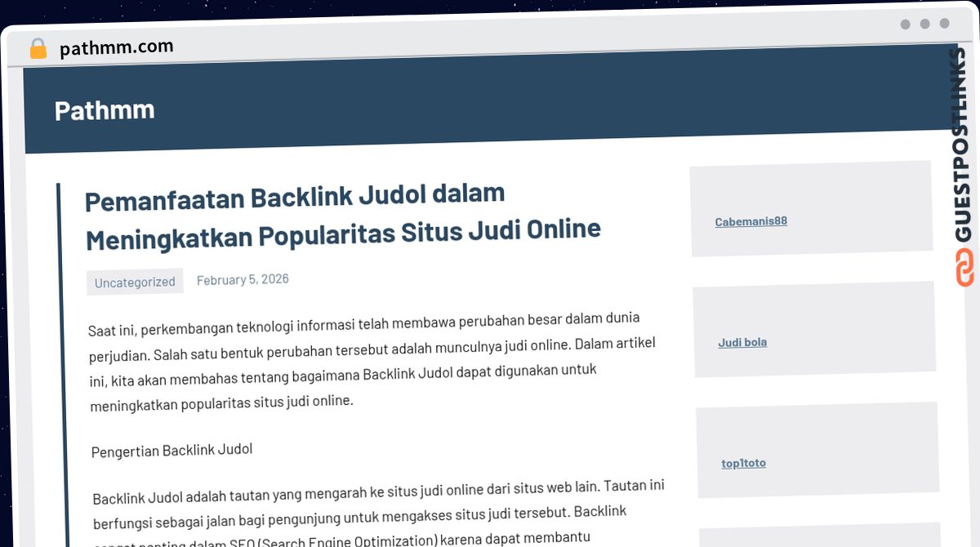Select the Uncategorized category tag
This screenshot has width=980, height=547.
point(135,282)
